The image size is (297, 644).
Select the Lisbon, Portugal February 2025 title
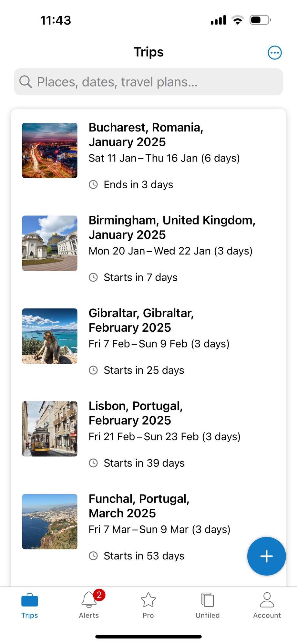click(136, 413)
